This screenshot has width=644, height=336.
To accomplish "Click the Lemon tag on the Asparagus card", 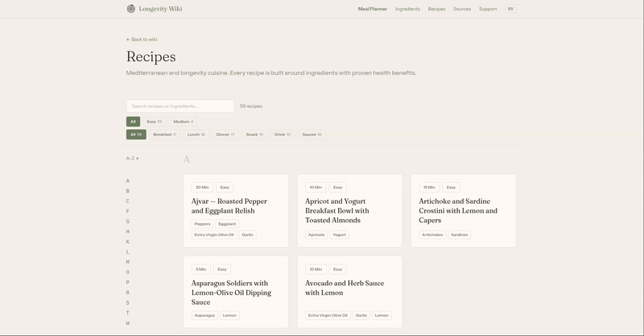I will (x=229, y=315).
